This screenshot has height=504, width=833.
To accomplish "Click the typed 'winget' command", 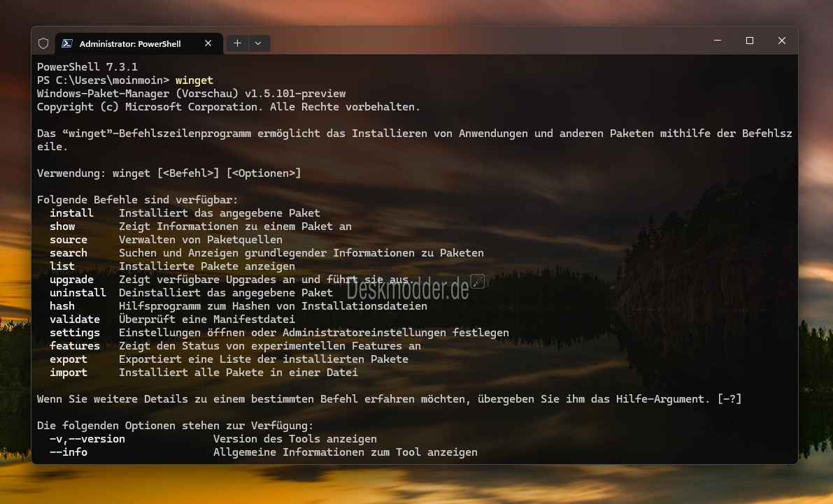I will [194, 80].
